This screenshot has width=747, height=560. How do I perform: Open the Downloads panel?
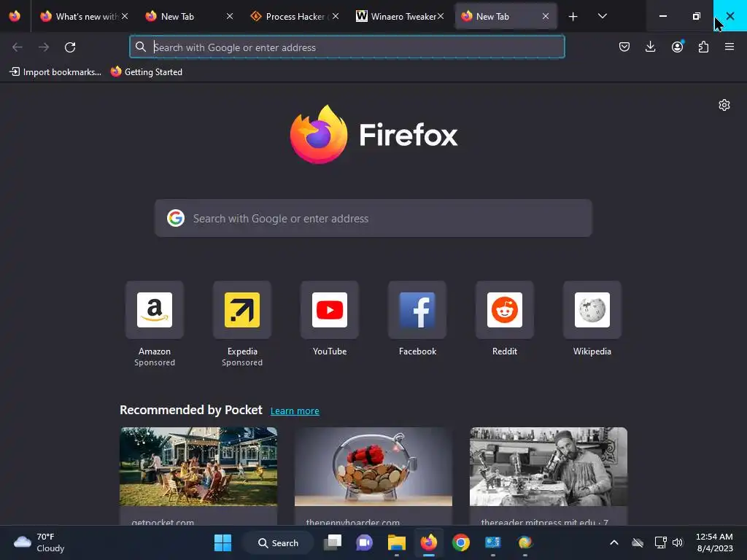click(x=650, y=47)
